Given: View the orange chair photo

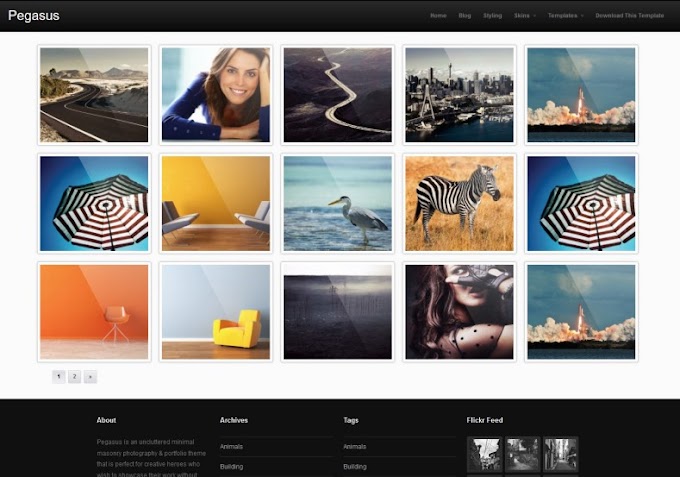Looking at the screenshot, I should coord(94,312).
